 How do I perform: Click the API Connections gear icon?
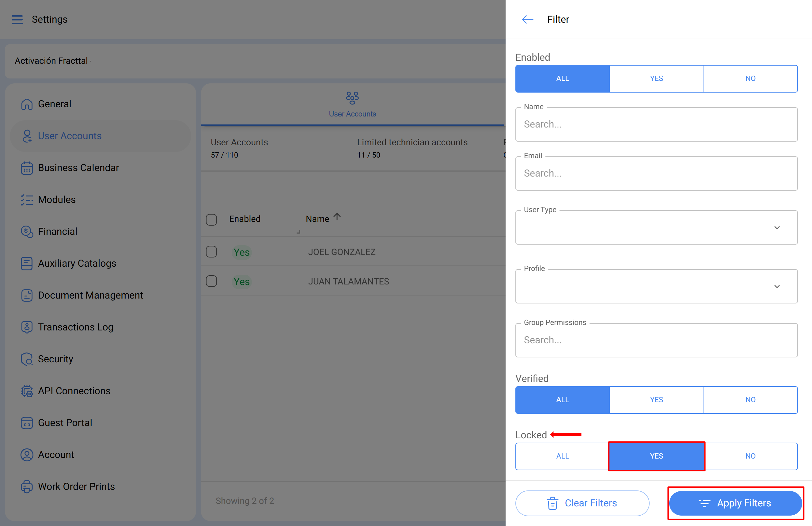27,391
